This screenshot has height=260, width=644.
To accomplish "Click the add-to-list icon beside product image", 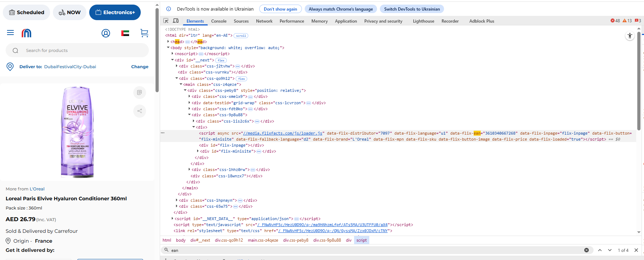I will pos(140,93).
